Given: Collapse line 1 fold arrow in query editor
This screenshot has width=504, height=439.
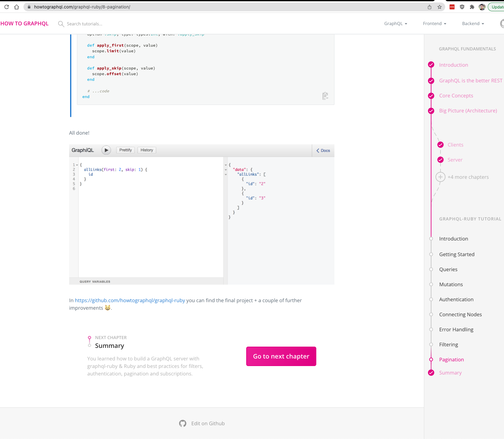Looking at the screenshot, I should 77,165.
